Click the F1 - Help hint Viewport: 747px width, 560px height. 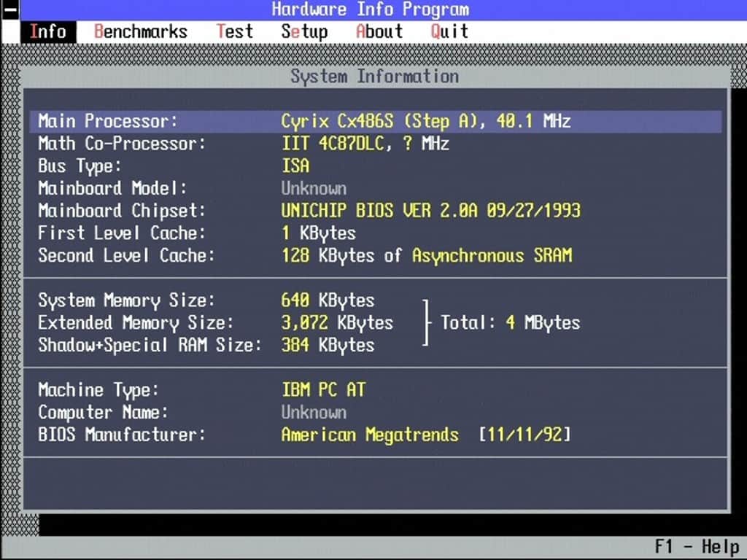coord(697,547)
